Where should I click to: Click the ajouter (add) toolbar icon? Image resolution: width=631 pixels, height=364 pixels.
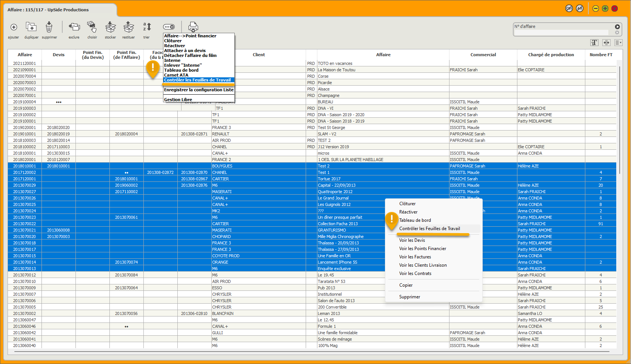coord(14,28)
